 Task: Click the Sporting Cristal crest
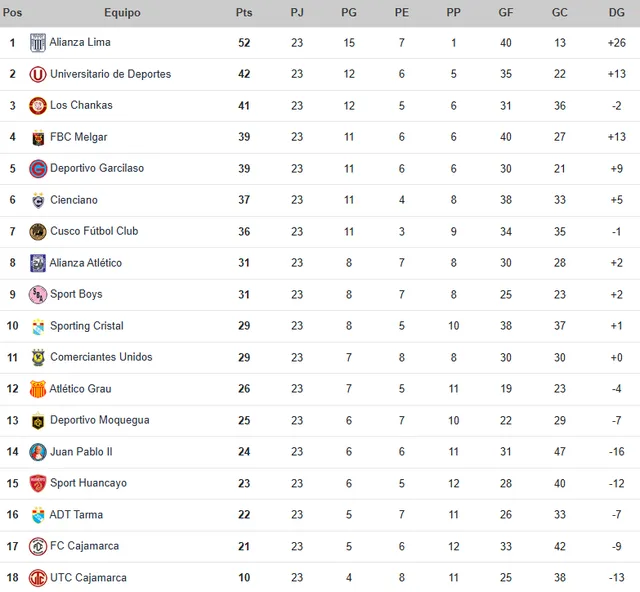tap(38, 326)
